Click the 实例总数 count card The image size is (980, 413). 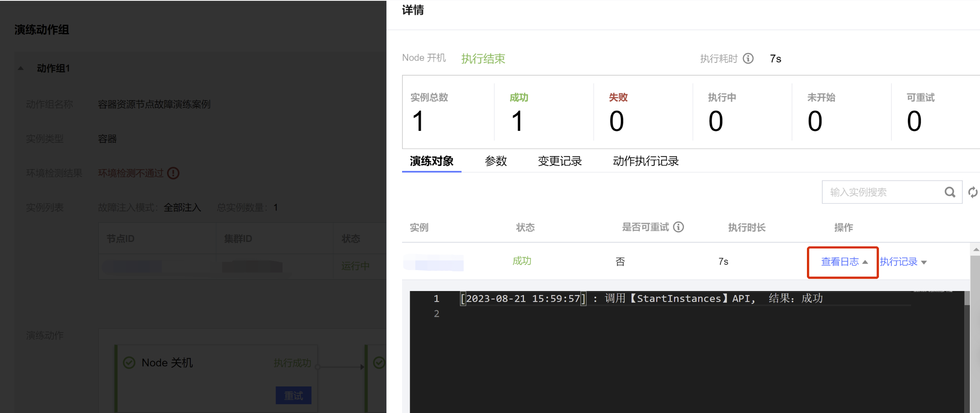coord(448,112)
